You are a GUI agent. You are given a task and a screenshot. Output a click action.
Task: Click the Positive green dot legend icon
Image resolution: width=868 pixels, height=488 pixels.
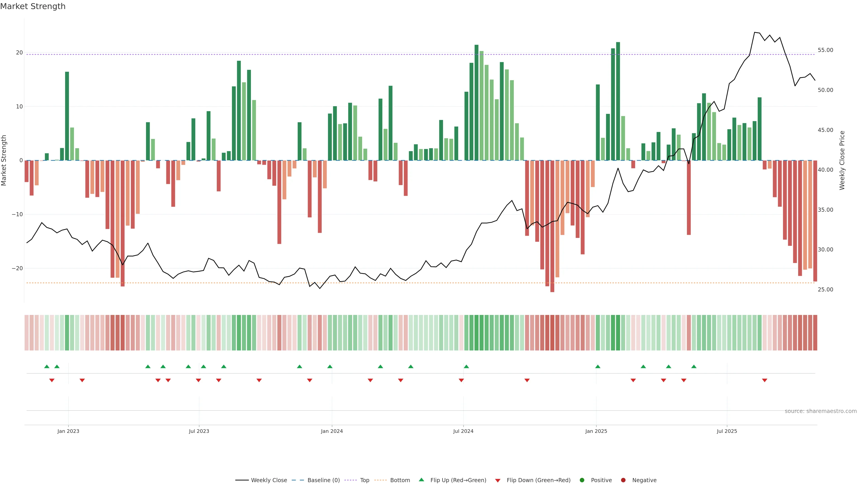click(x=582, y=480)
